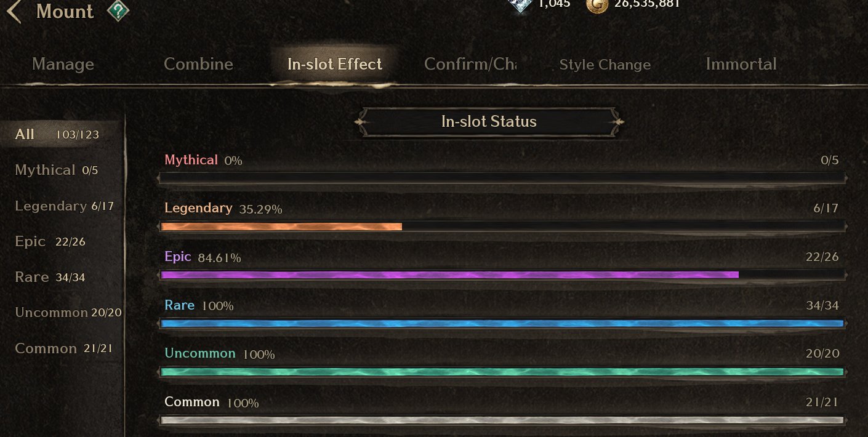Screen dimensions: 868x437
Task: Click the back arrow icon
Action: [x=14, y=12]
